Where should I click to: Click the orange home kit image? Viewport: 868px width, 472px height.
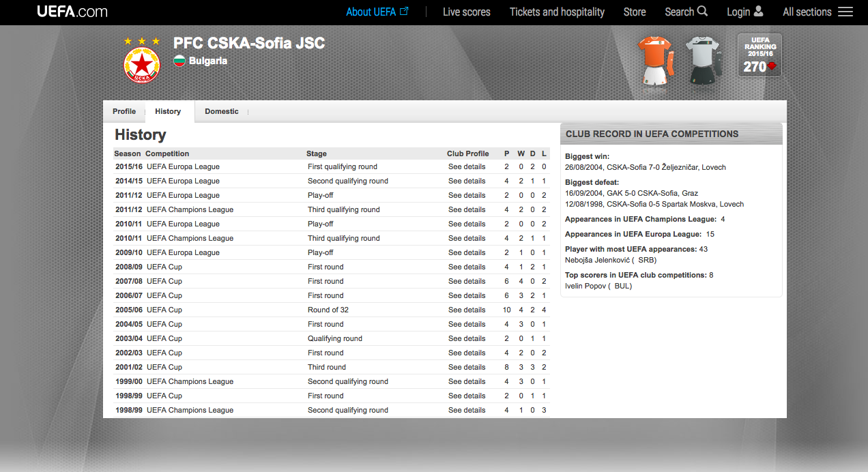[x=655, y=62]
